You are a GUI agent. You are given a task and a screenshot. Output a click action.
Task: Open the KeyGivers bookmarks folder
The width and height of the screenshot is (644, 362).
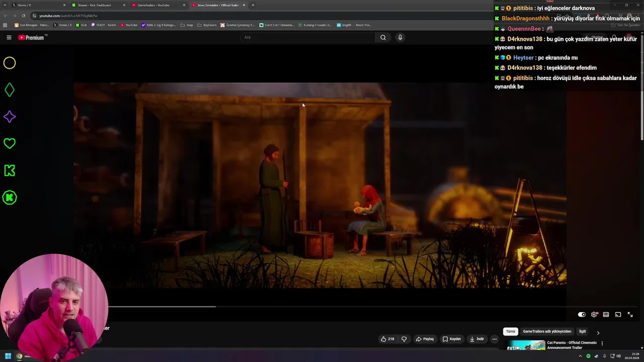pos(207,25)
